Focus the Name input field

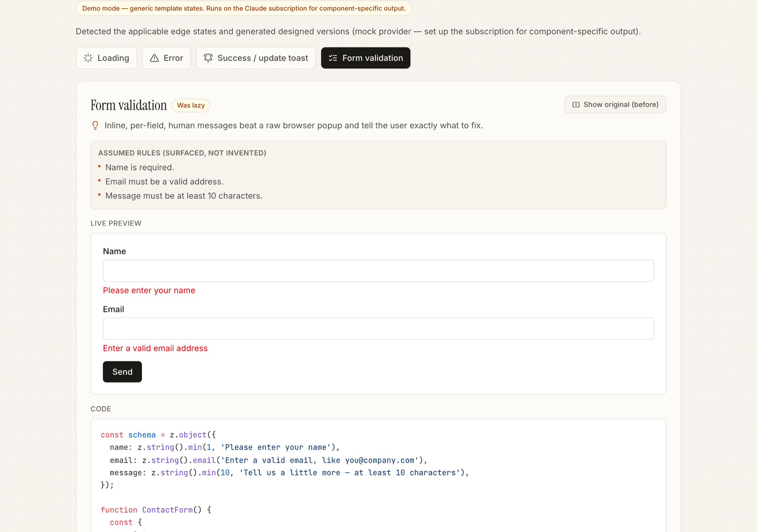pyautogui.click(x=378, y=271)
